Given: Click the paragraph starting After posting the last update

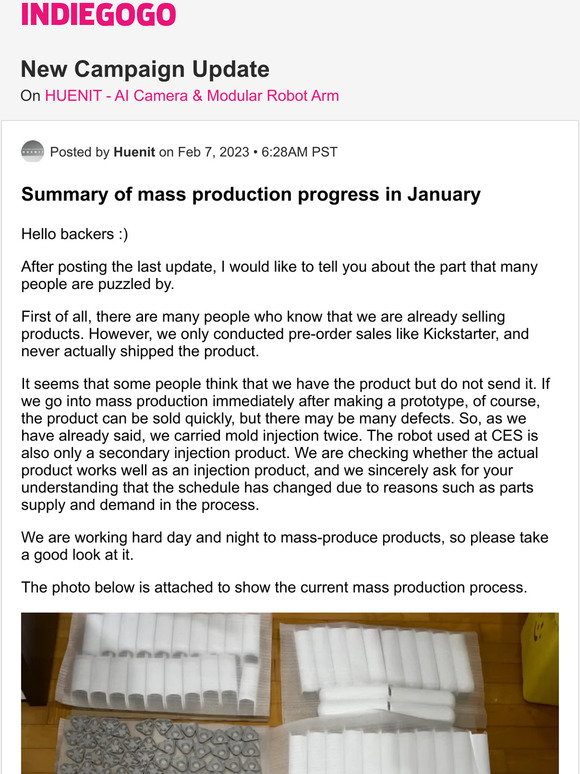Looking at the screenshot, I should [x=279, y=275].
